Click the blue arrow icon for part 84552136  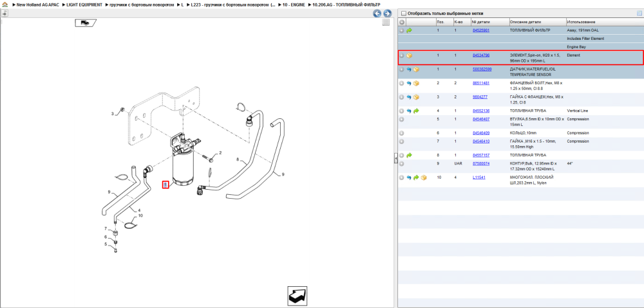pyautogui.click(x=409, y=111)
